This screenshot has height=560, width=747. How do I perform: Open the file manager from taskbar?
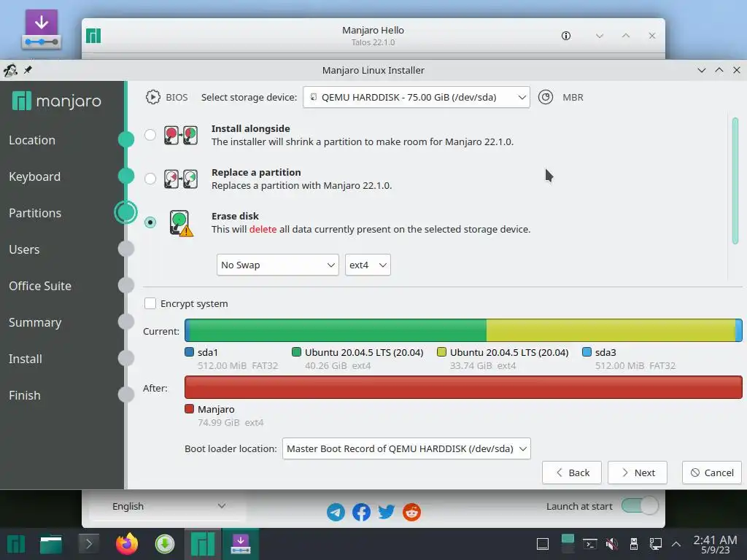(51, 544)
